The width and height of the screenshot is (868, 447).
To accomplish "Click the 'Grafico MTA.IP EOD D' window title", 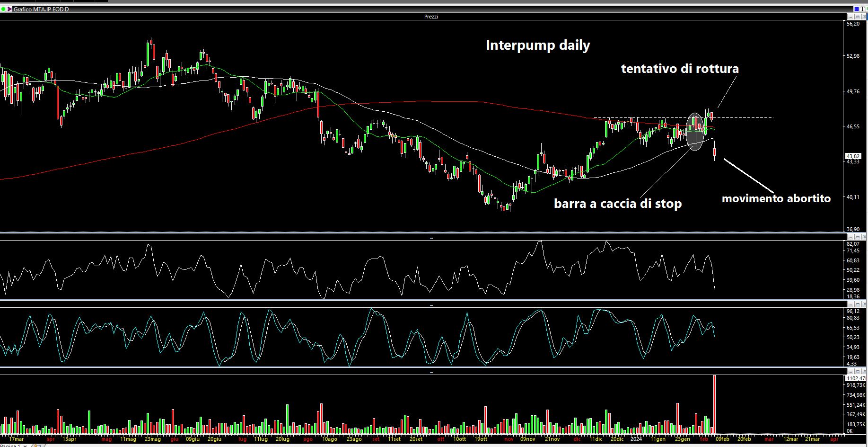I will click(x=41, y=9).
